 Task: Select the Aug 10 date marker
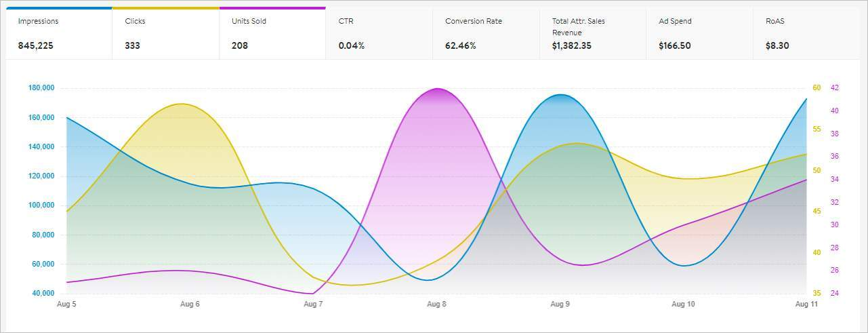[x=683, y=305]
